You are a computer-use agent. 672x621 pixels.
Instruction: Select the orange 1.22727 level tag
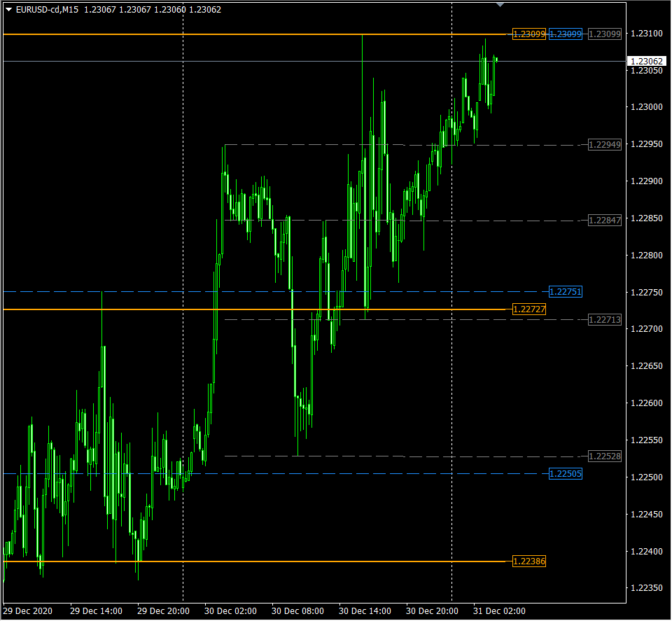529,309
